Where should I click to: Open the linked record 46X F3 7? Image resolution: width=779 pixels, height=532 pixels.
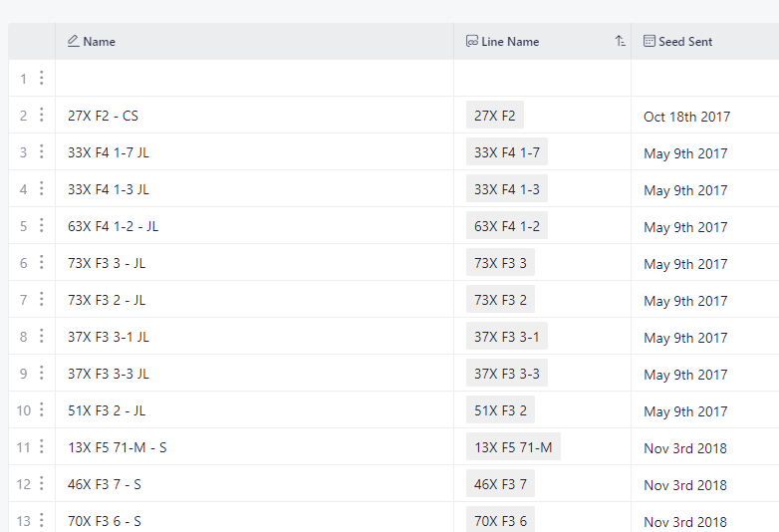tap(500, 484)
